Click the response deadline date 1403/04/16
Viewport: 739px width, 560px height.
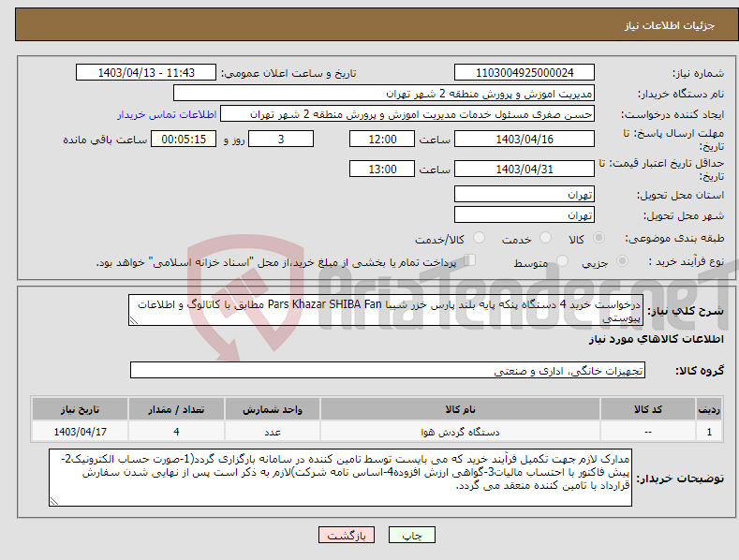click(x=525, y=139)
